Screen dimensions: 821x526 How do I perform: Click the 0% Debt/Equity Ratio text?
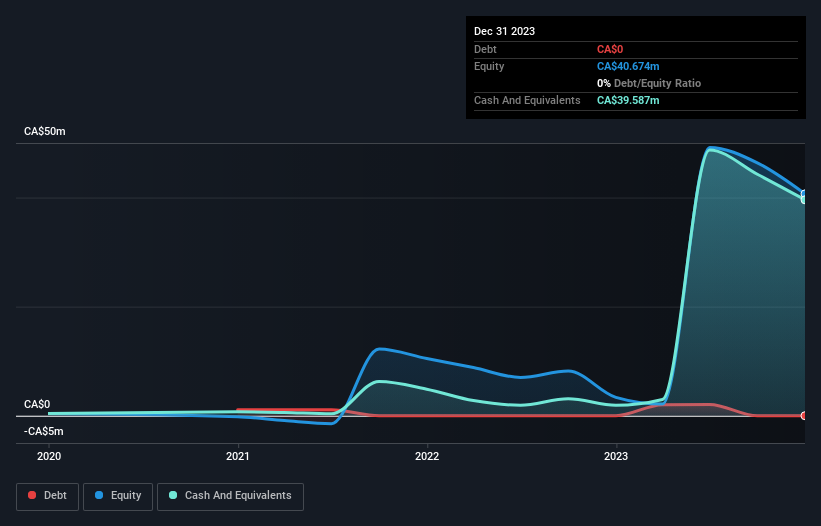point(649,83)
